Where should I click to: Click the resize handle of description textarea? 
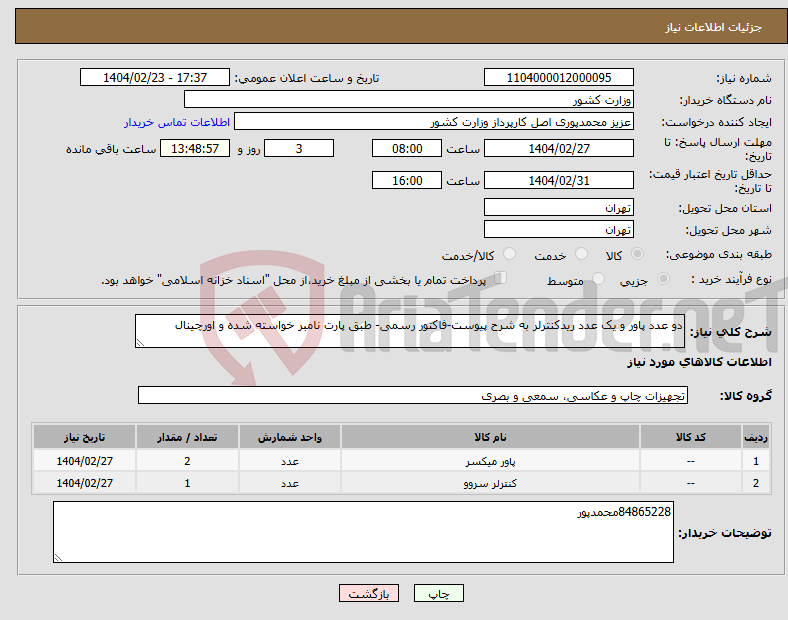[x=140, y=343]
